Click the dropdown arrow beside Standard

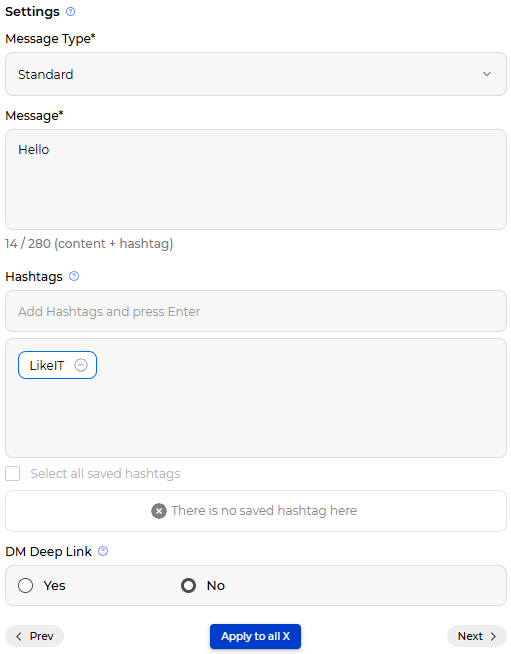pyautogui.click(x=487, y=74)
